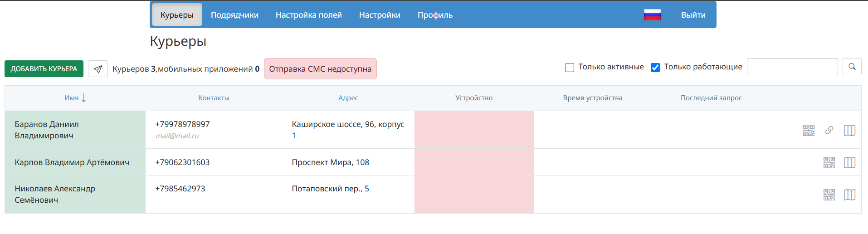868x234 pixels.
Task: Sort couriers by Контакты column header
Action: click(214, 98)
